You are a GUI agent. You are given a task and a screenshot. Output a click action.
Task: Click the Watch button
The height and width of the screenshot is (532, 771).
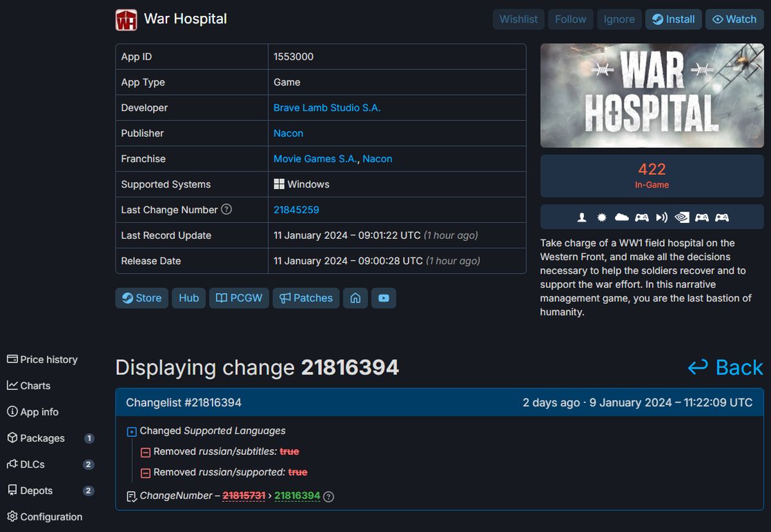(734, 19)
